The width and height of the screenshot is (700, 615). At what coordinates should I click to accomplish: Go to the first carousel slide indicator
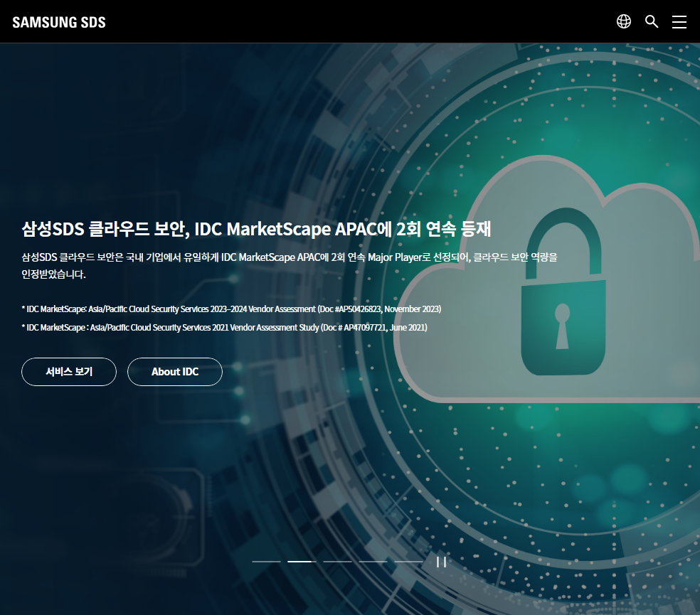click(267, 562)
